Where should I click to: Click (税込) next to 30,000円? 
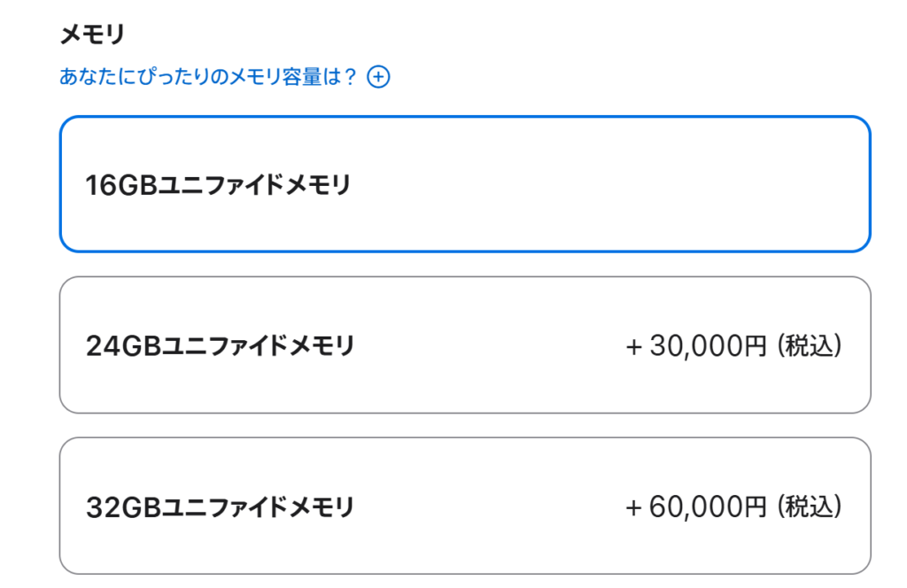pos(810,345)
